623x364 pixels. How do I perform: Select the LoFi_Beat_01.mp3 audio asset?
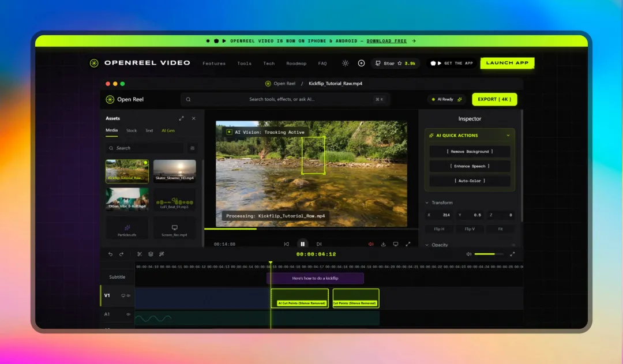174,199
